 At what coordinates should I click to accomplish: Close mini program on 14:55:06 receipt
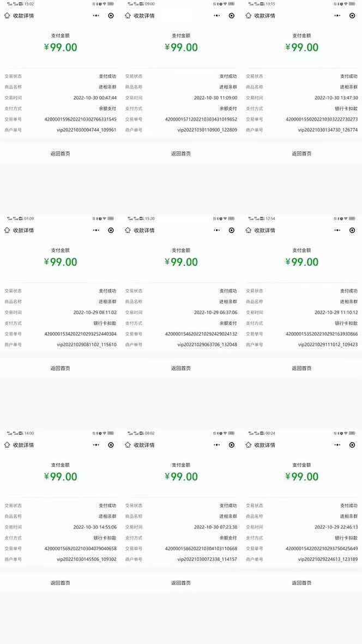pyautogui.click(x=111, y=445)
